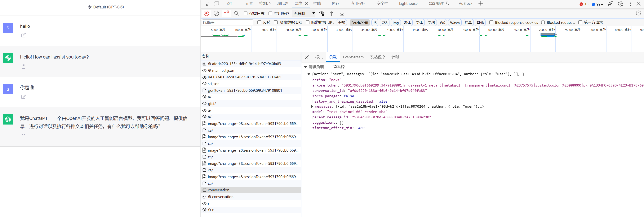Viewport: 644px width, 217px height.
Task: Enable the 保留日志 checkbox
Action: pyautogui.click(x=246, y=13)
